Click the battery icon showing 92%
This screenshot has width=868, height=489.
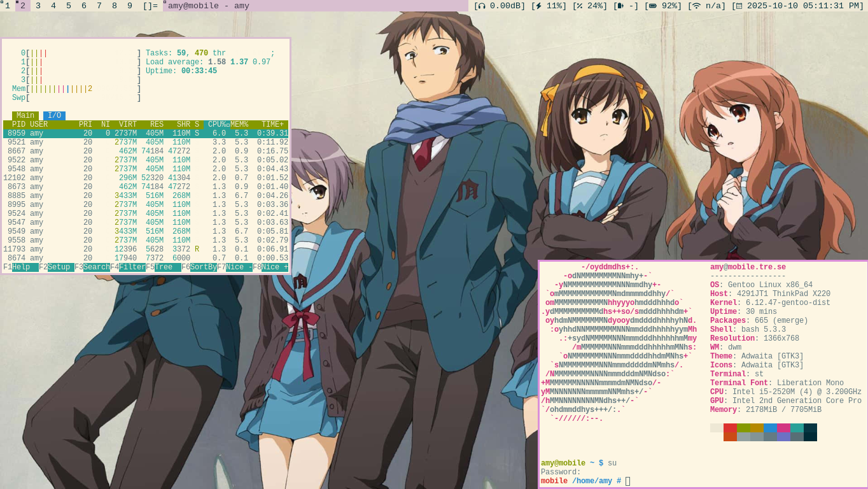(652, 6)
